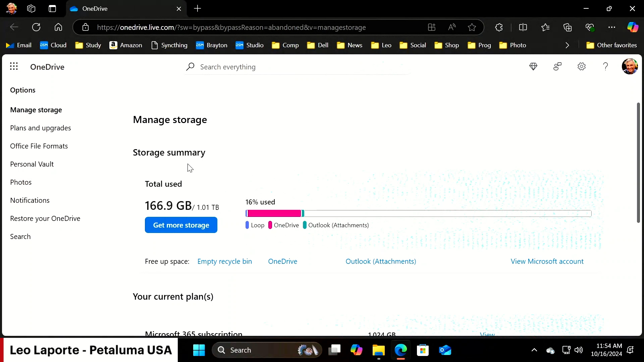Click the help question mark icon
Image resolution: width=644 pixels, height=362 pixels.
click(605, 66)
